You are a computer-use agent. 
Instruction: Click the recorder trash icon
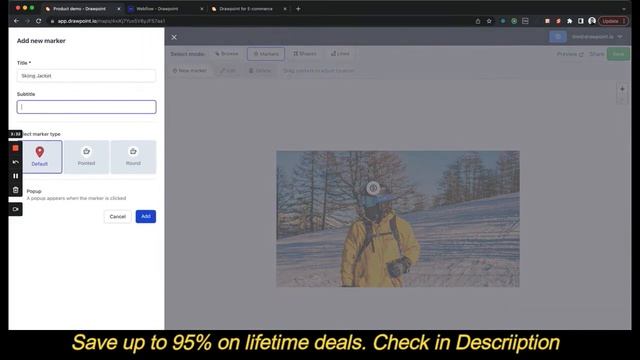(16, 190)
